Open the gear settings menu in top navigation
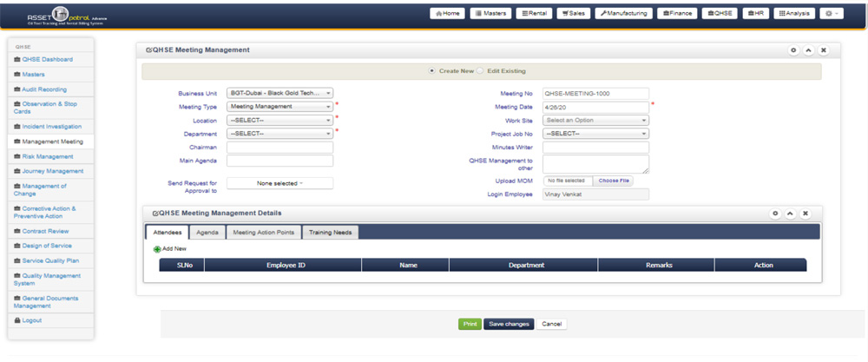 pos(832,13)
